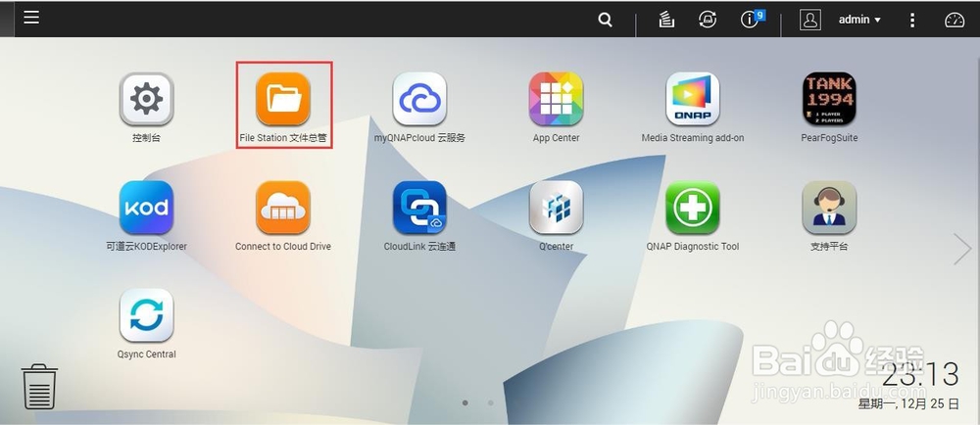This screenshot has width=980, height=425.
Task: Click the 'QNAP Diagnostic Tool' label
Action: 693,247
